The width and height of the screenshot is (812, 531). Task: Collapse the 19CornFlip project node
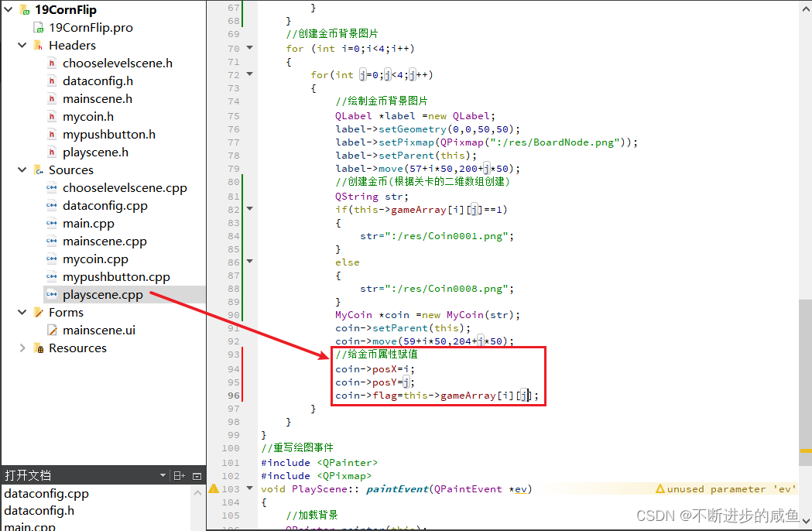click(x=9, y=9)
